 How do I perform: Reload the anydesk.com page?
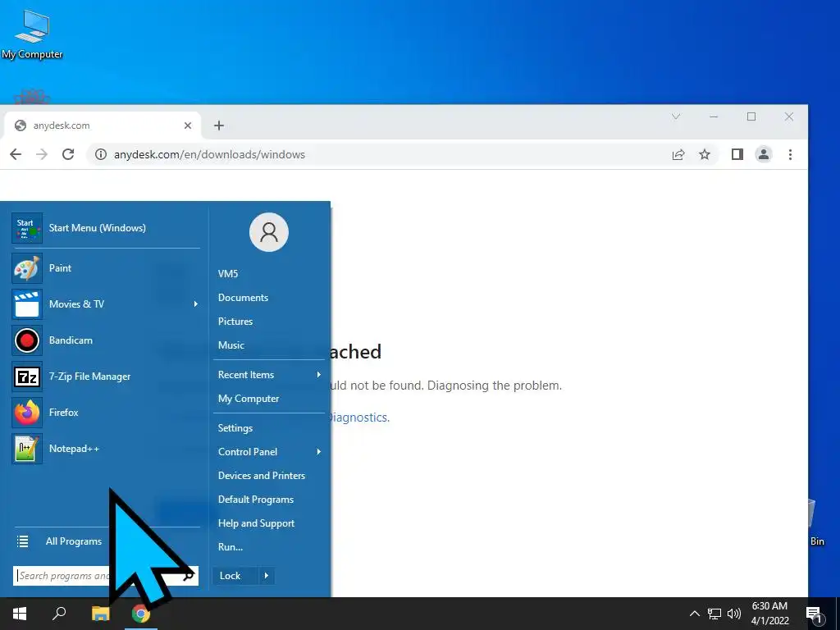click(68, 154)
